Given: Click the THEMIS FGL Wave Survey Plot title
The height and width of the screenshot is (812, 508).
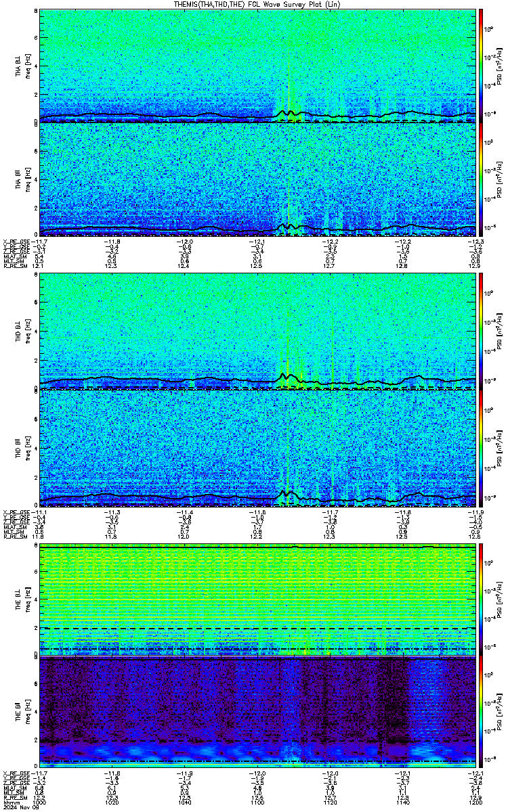Looking at the screenshot, I should tap(257, 4).
